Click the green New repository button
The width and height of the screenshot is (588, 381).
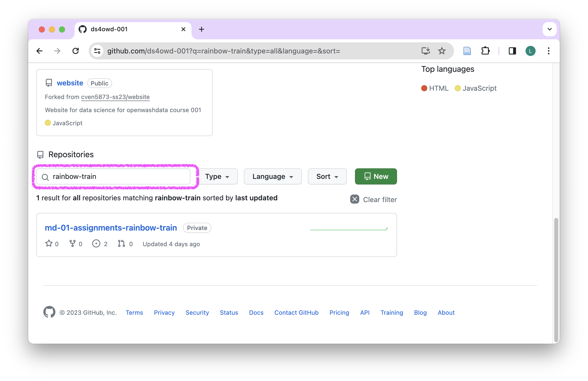click(x=376, y=176)
